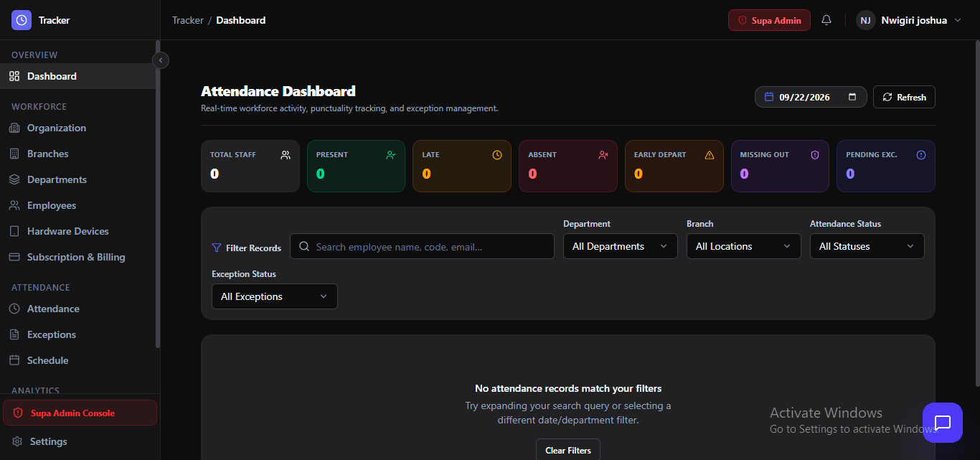
Task: Open the All Locations branch dropdown
Action: coord(744,246)
